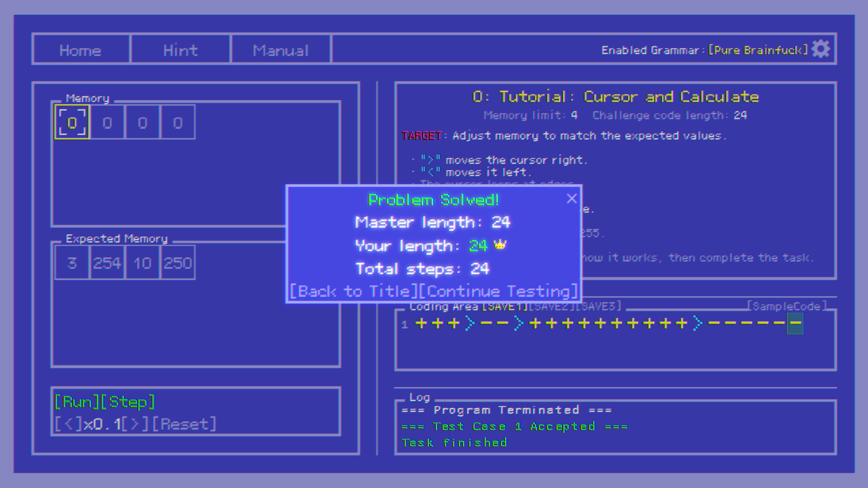Select the first Memory cell showing 0
The height and width of the screenshot is (488, 868).
[x=71, y=122]
